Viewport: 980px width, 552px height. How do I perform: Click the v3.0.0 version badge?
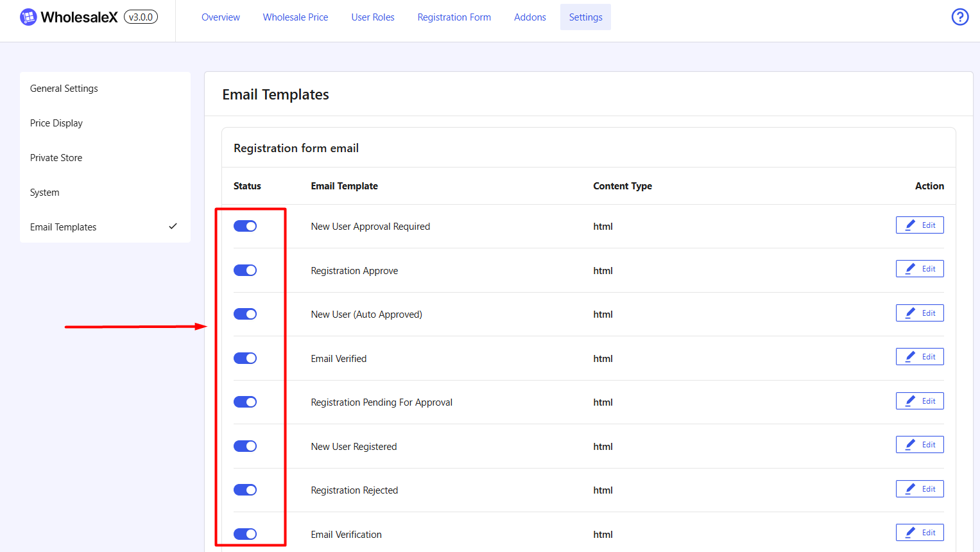141,17
